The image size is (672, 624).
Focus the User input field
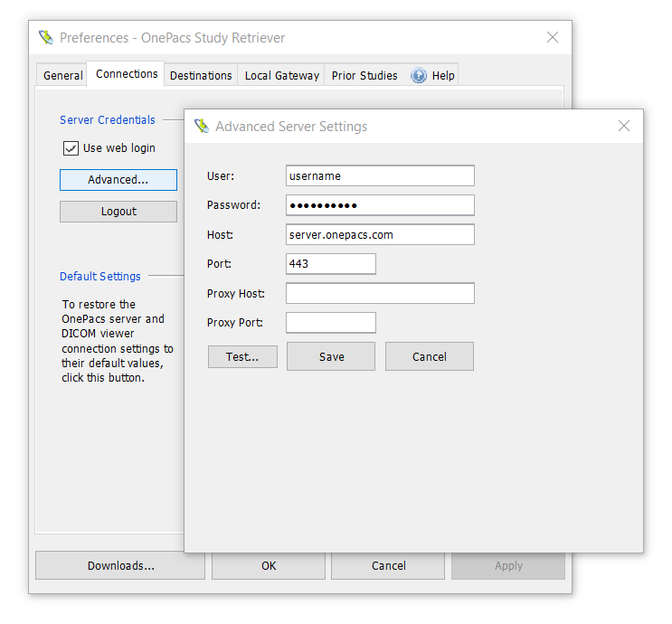[x=380, y=175]
